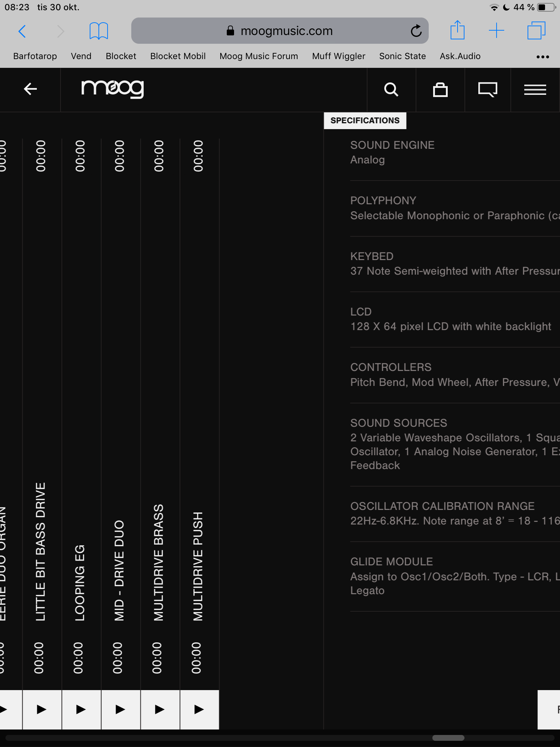
Task: Open the Moog site search
Action: (x=391, y=89)
